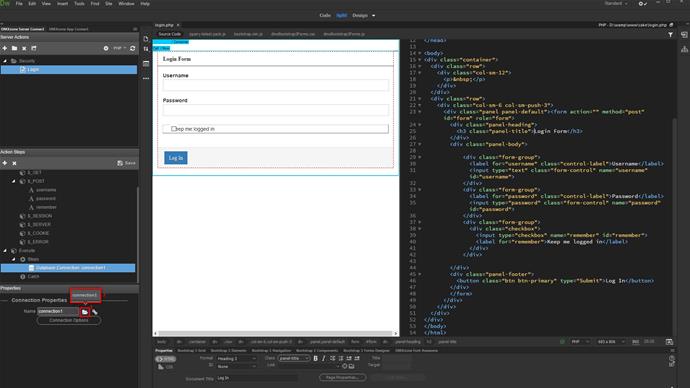The height and width of the screenshot is (388, 690).
Task: Edit the Document Title field
Action: tap(257, 378)
